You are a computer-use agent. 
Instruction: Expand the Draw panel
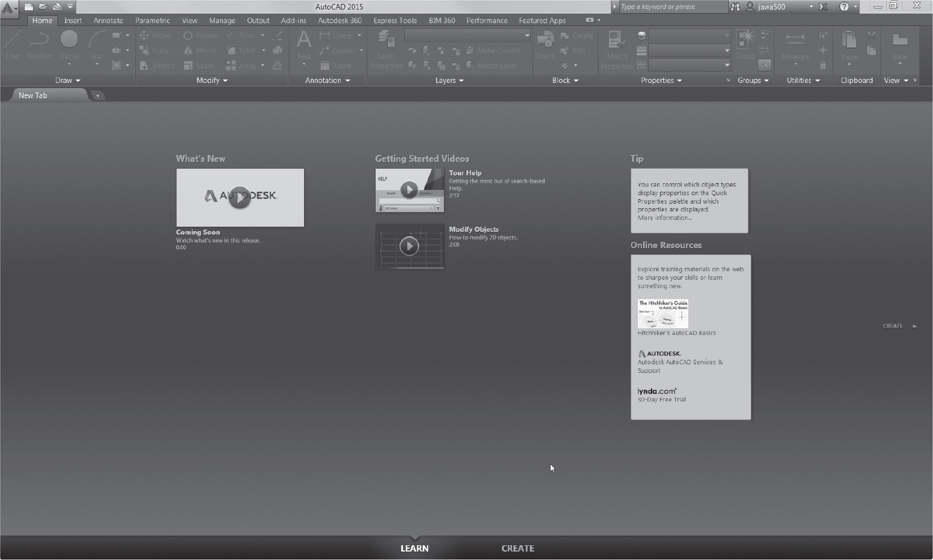click(68, 81)
